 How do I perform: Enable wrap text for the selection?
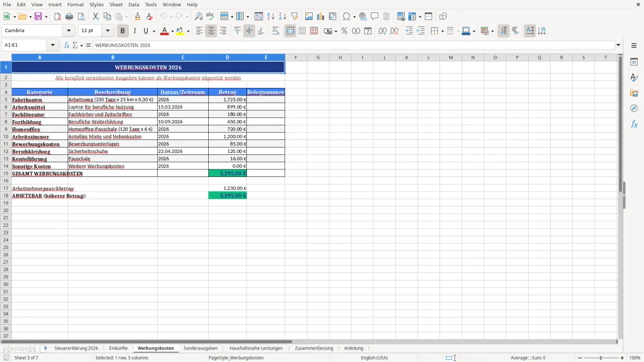click(275, 31)
